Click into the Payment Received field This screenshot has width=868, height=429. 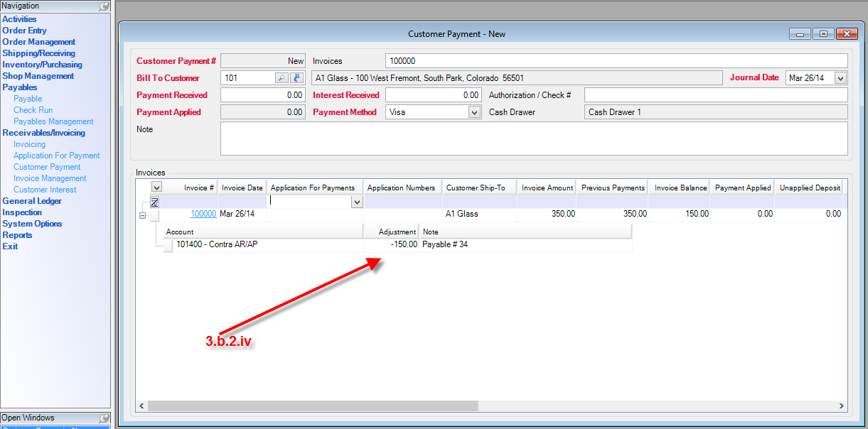(262, 95)
